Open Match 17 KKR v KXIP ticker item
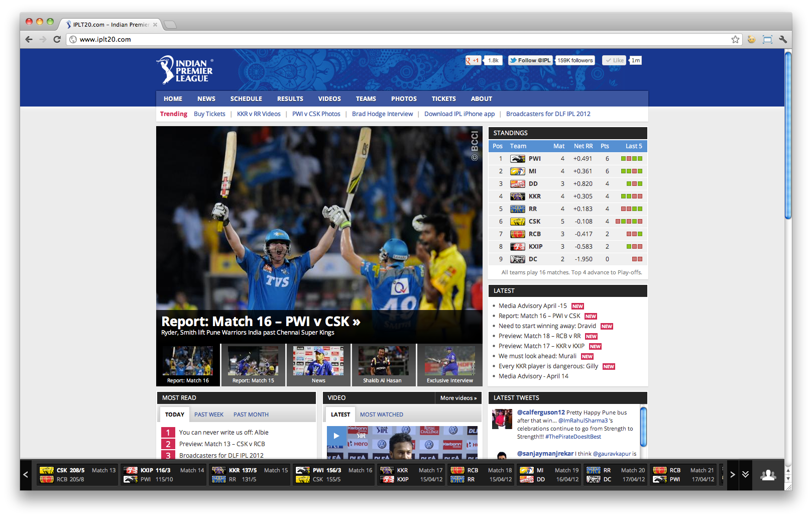 tap(411, 475)
